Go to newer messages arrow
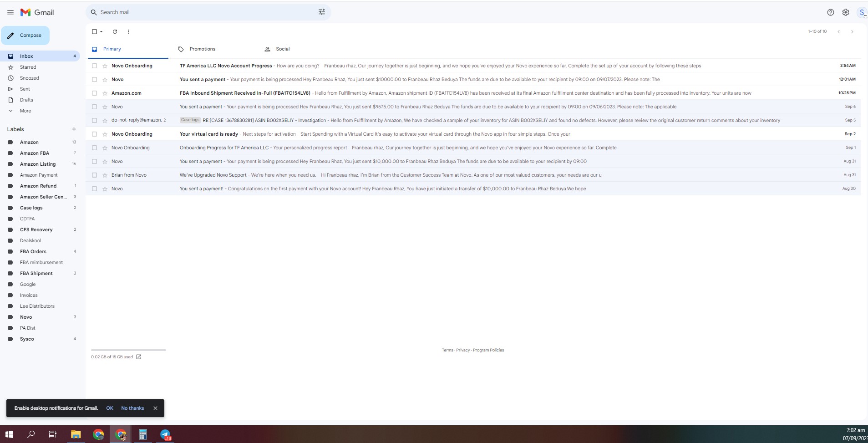This screenshot has width=868, height=443. pos(838,31)
